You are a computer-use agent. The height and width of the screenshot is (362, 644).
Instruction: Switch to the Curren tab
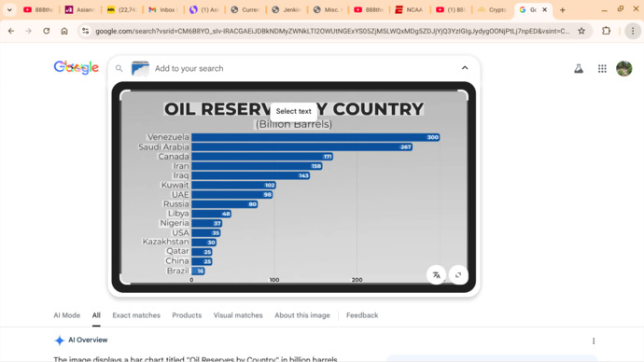click(x=245, y=10)
